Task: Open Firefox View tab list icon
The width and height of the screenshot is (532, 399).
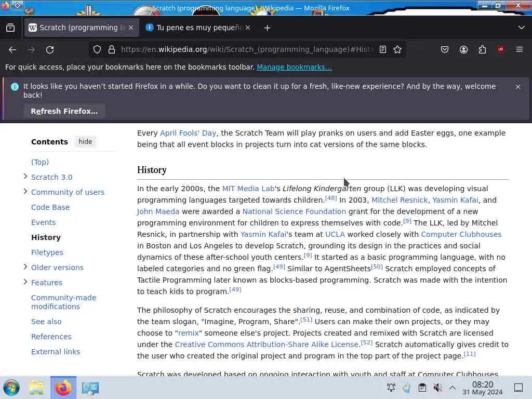Action: click(x=10, y=28)
